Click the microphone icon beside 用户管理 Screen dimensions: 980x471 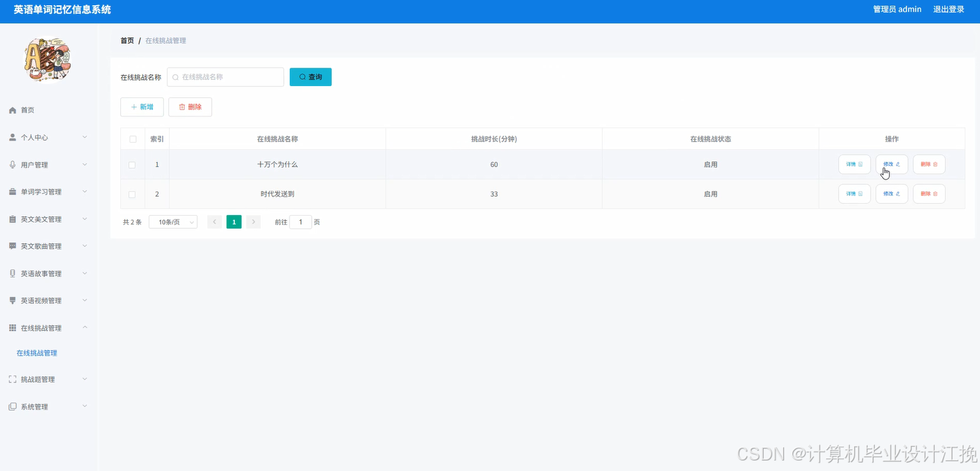[12, 164]
